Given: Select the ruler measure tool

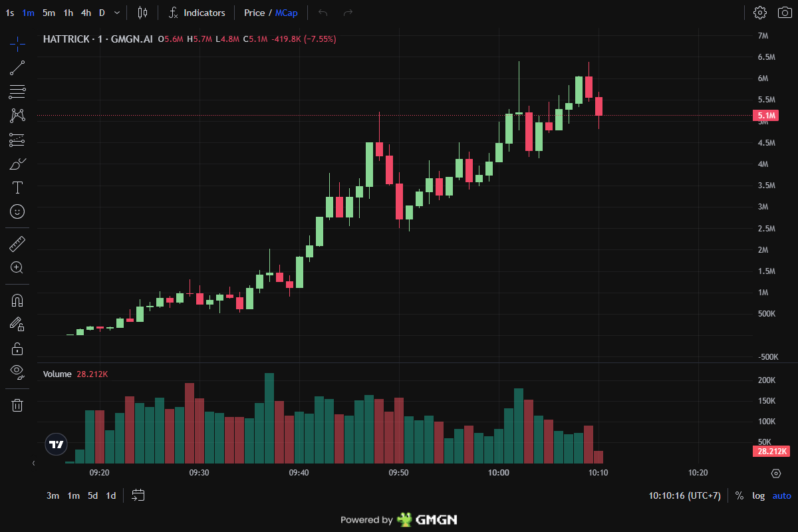Looking at the screenshot, I should pos(17,244).
